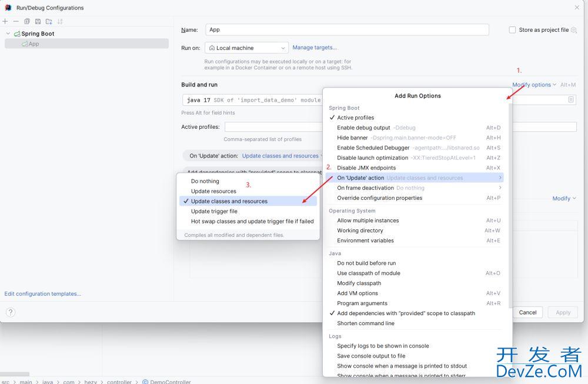Select Allow multiple instances option
588x384 pixels.
pos(415,221)
